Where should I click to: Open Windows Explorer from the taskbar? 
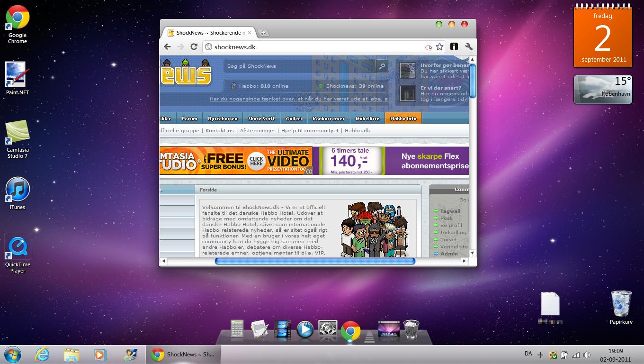click(72, 355)
